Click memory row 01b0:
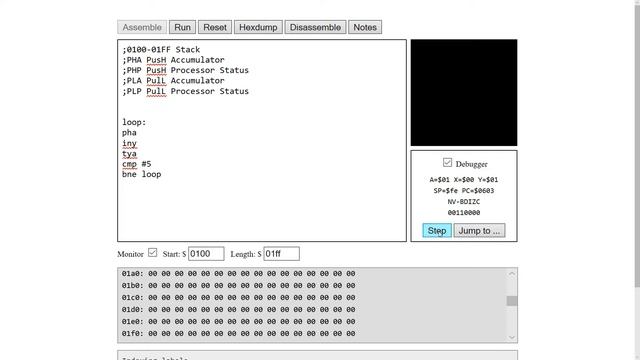Viewport: 640px width, 360px height. 238,286
